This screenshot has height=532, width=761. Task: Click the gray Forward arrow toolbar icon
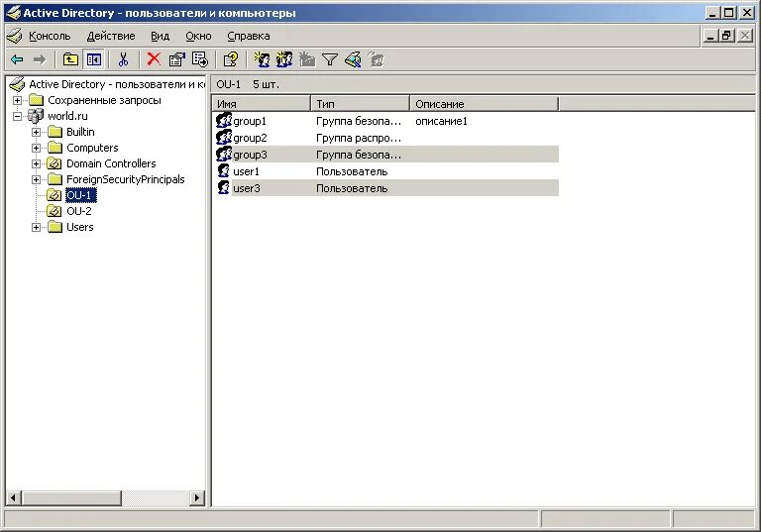click(x=40, y=59)
